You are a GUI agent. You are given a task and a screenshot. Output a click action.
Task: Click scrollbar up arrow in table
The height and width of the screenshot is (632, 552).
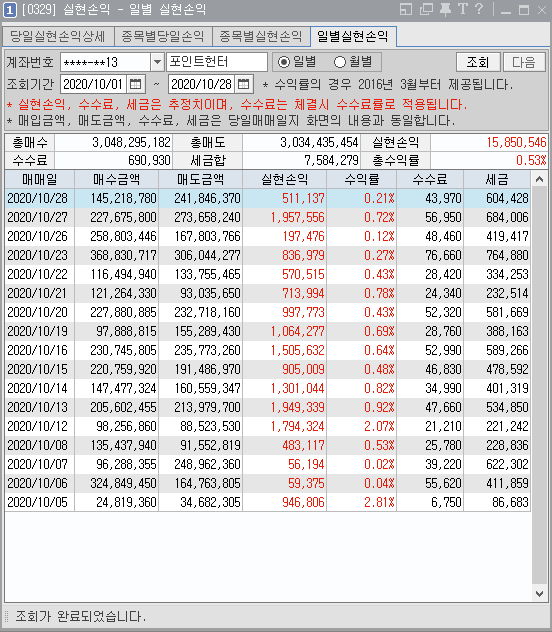(x=539, y=180)
